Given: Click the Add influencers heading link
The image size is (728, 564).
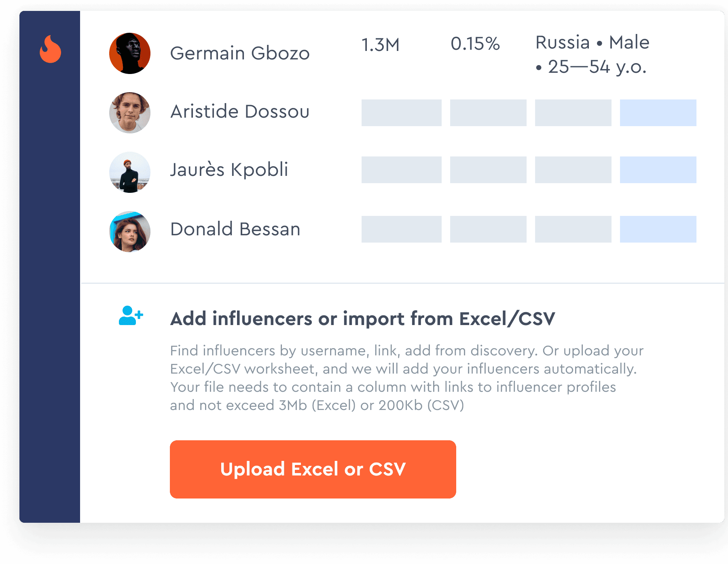Looking at the screenshot, I should [363, 319].
